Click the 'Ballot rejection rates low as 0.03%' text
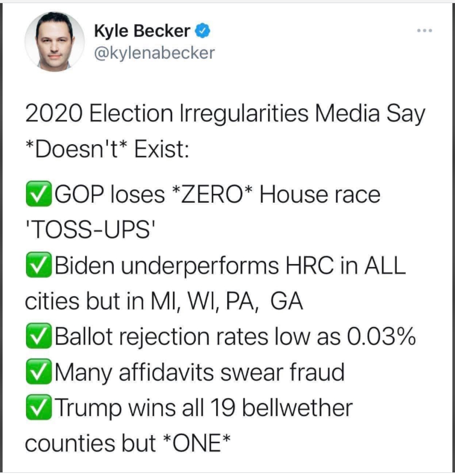This screenshot has width=455, height=476. point(235,337)
